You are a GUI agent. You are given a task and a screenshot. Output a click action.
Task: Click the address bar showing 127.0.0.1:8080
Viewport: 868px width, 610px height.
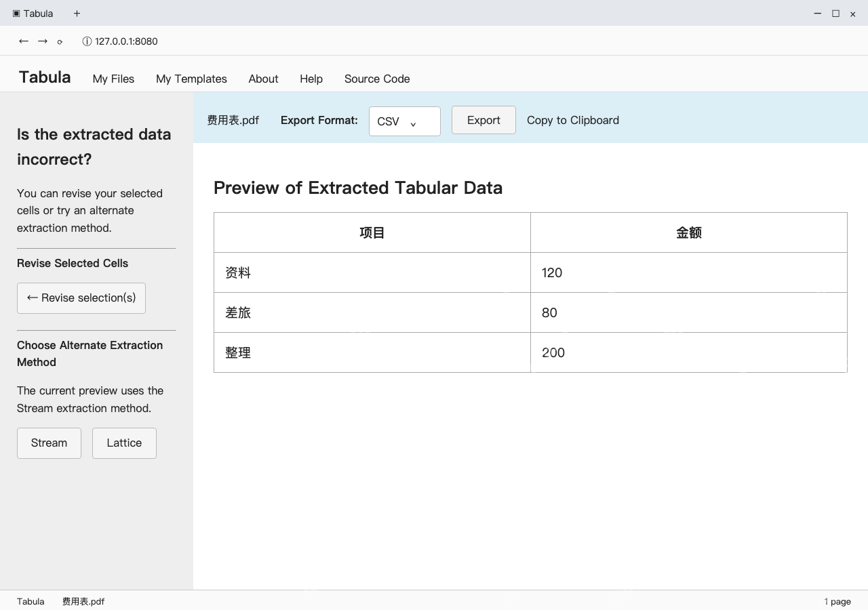pyautogui.click(x=126, y=41)
